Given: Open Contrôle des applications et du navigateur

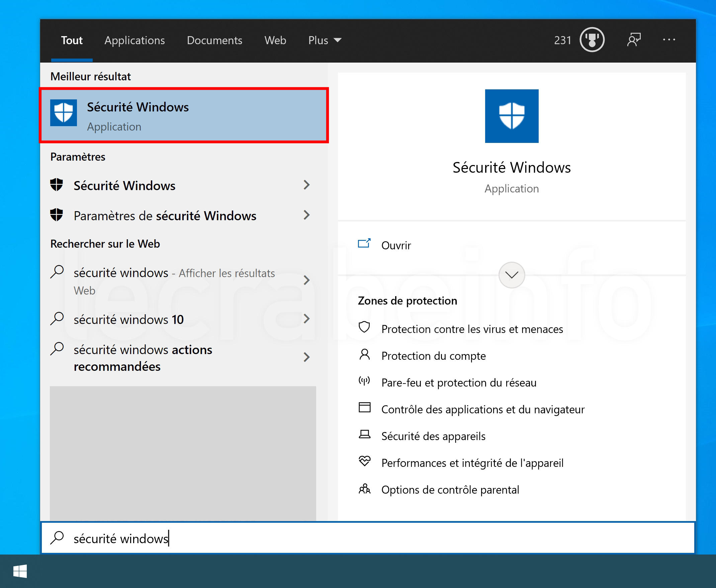Looking at the screenshot, I should click(x=483, y=410).
